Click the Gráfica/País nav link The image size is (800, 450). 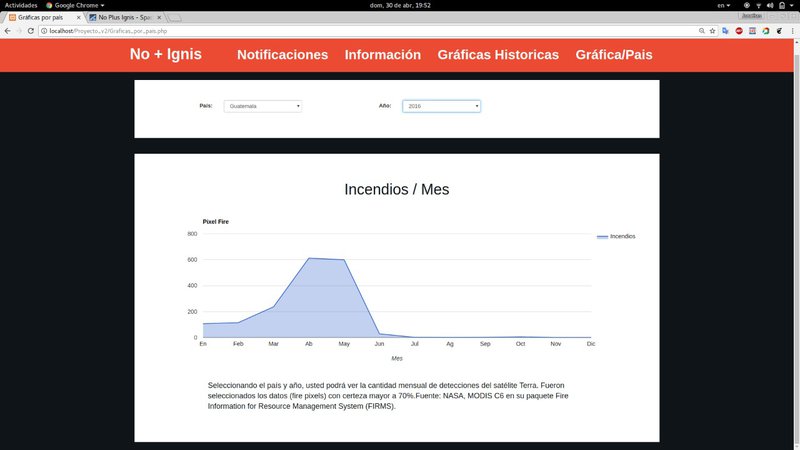pos(614,55)
